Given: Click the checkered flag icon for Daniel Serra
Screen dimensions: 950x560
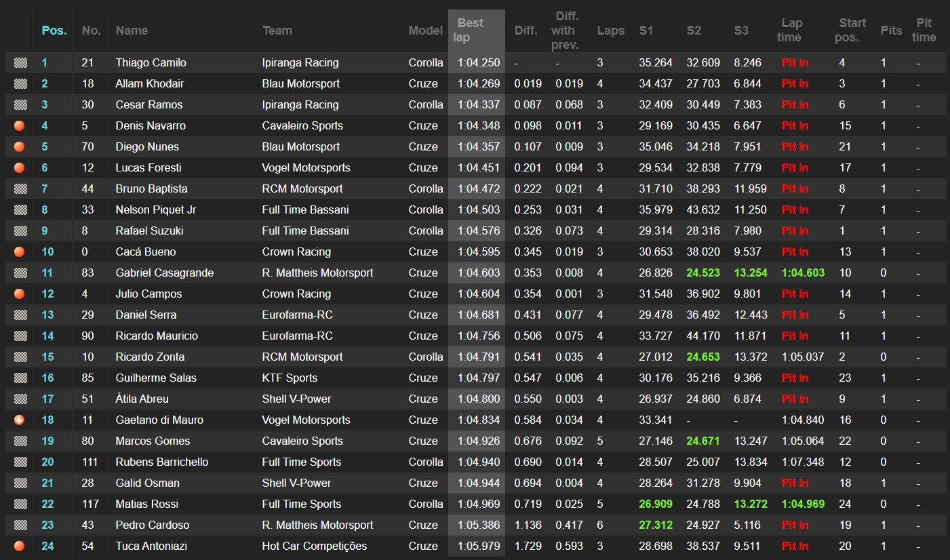Looking at the screenshot, I should (20, 315).
